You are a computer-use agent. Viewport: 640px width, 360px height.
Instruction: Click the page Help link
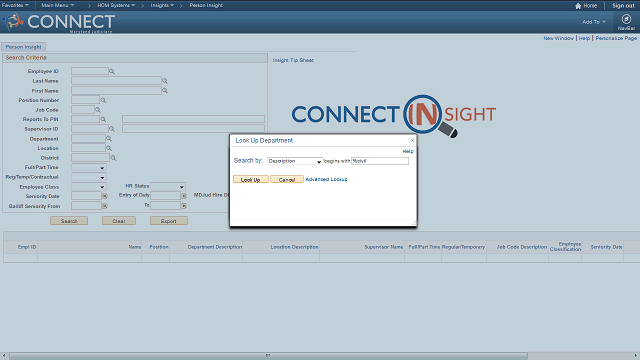[x=584, y=38]
